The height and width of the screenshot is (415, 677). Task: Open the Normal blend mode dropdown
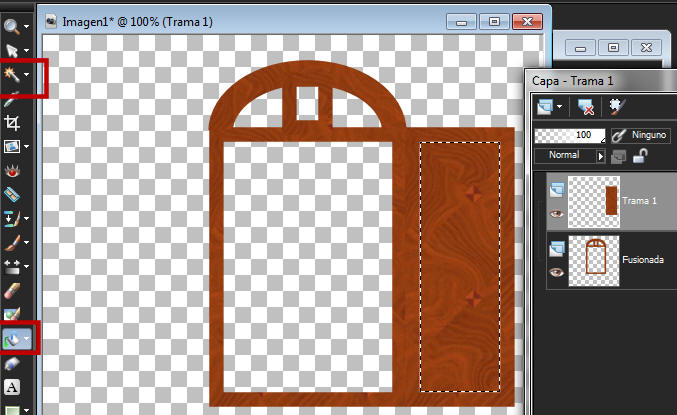[x=601, y=156]
